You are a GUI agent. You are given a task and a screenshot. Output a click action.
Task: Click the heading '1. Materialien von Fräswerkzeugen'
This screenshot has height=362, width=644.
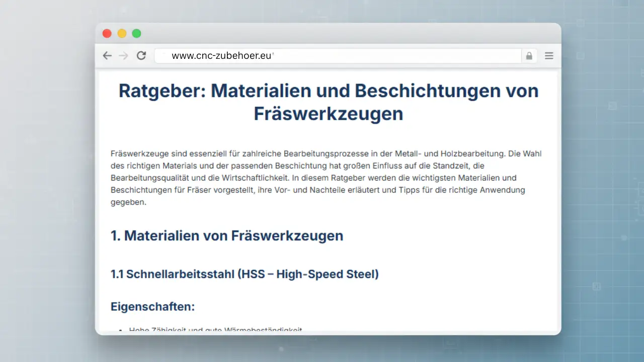click(227, 235)
